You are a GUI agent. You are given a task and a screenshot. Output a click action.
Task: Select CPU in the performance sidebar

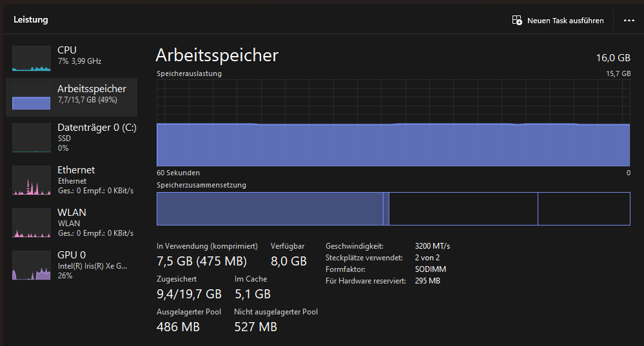(x=67, y=50)
